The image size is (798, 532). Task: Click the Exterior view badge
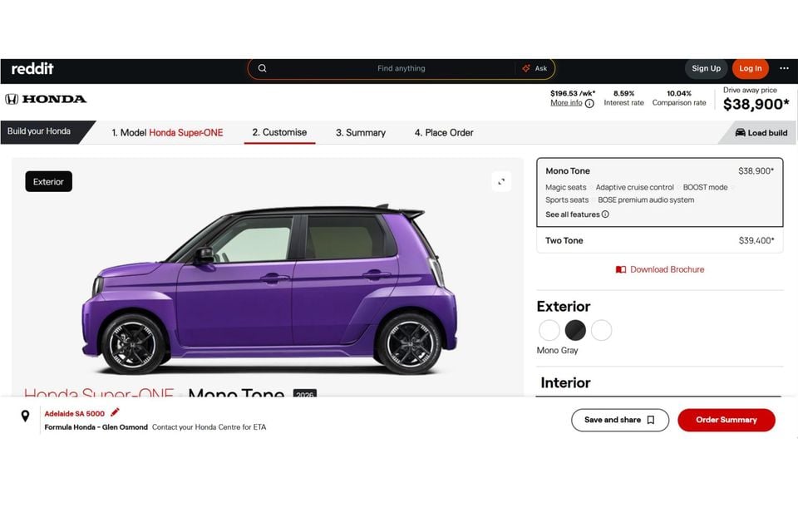pyautogui.click(x=48, y=182)
